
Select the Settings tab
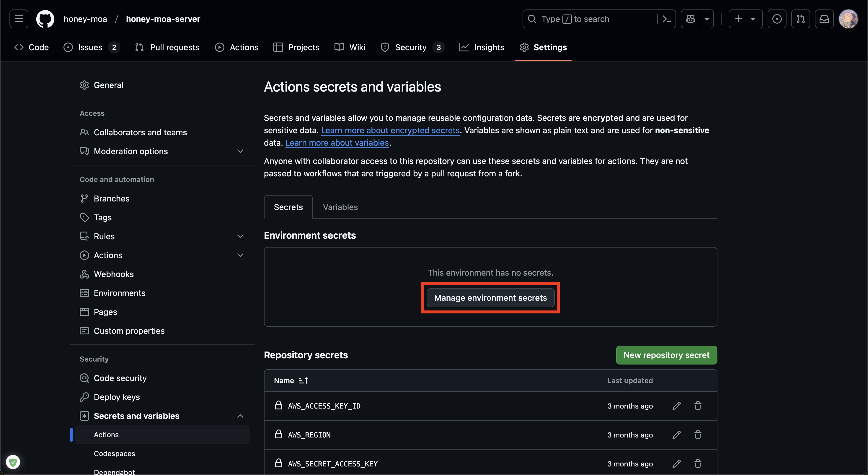[x=543, y=47]
